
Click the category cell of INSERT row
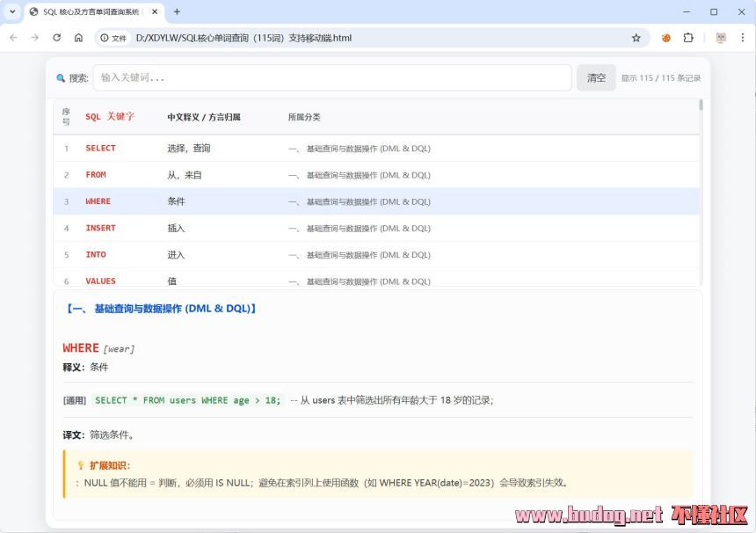click(x=360, y=228)
